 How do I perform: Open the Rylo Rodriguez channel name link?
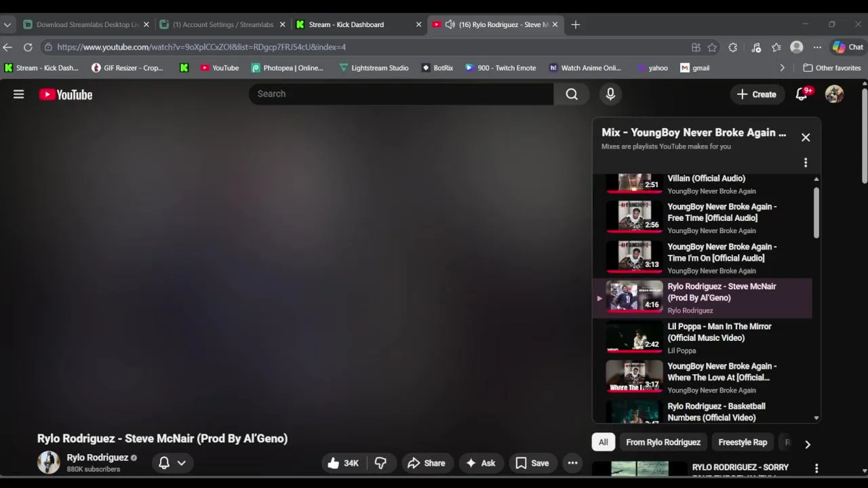pos(97,457)
